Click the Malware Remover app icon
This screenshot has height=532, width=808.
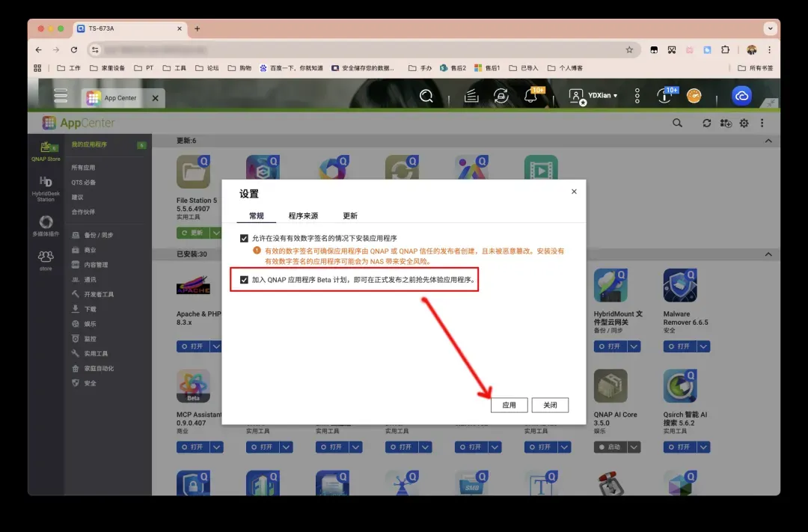pos(679,287)
